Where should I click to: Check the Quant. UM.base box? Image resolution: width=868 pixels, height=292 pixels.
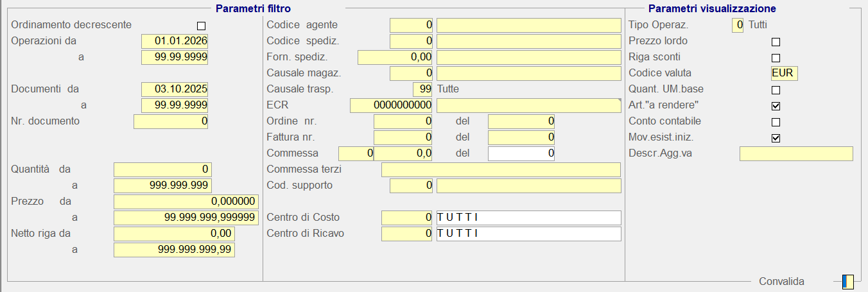[x=776, y=90]
